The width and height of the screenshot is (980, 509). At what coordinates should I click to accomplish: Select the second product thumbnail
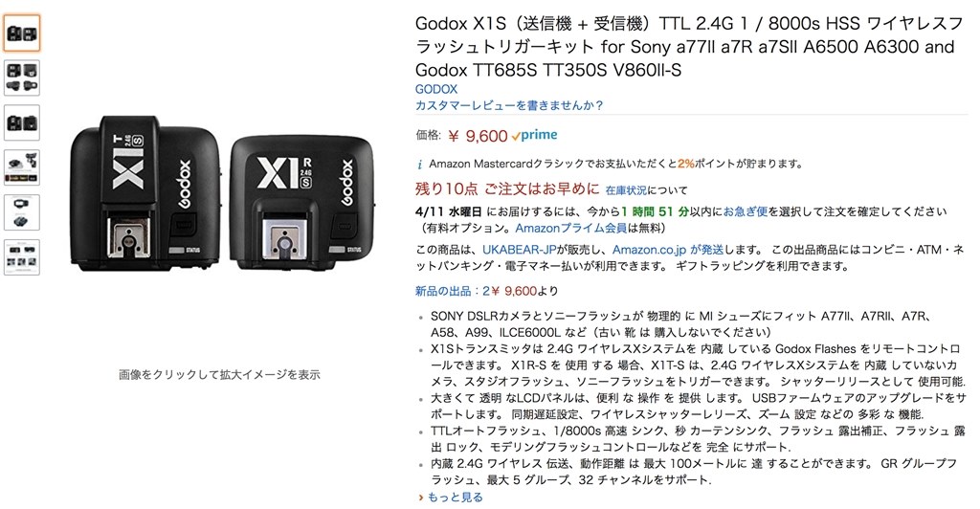click(x=22, y=77)
